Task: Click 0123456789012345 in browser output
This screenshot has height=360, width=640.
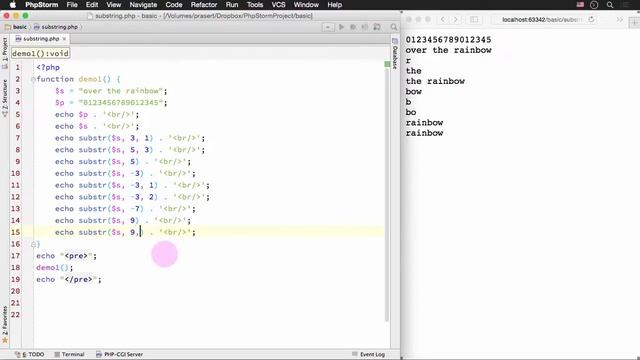Action: click(448, 40)
